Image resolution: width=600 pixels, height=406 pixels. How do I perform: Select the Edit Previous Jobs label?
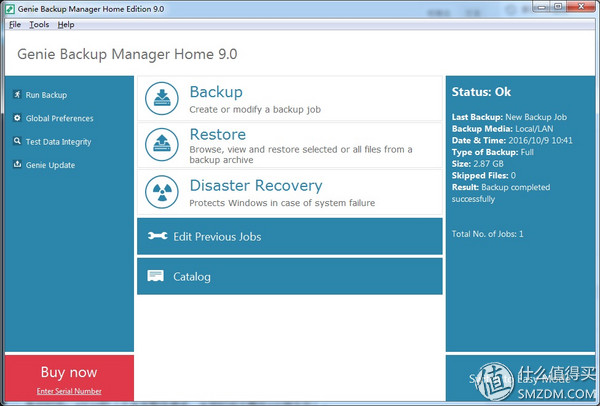click(219, 237)
